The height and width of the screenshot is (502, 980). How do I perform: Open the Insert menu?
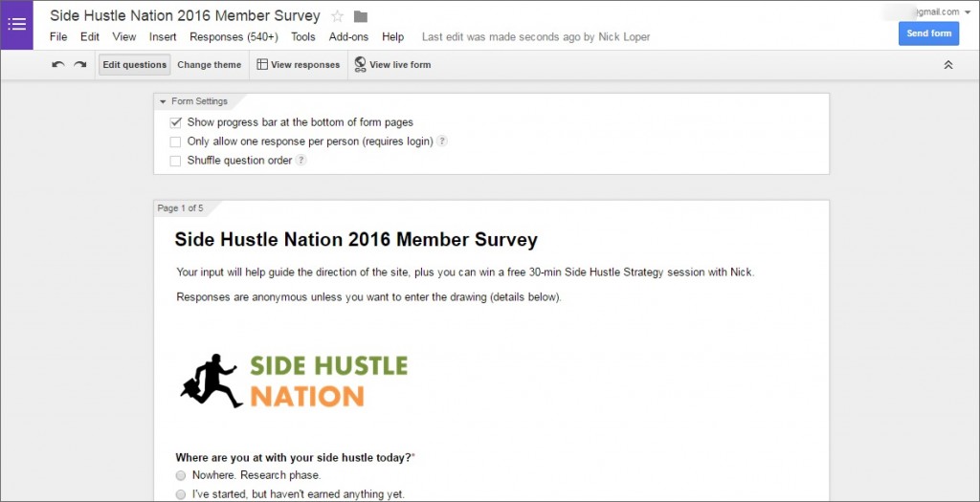[163, 37]
